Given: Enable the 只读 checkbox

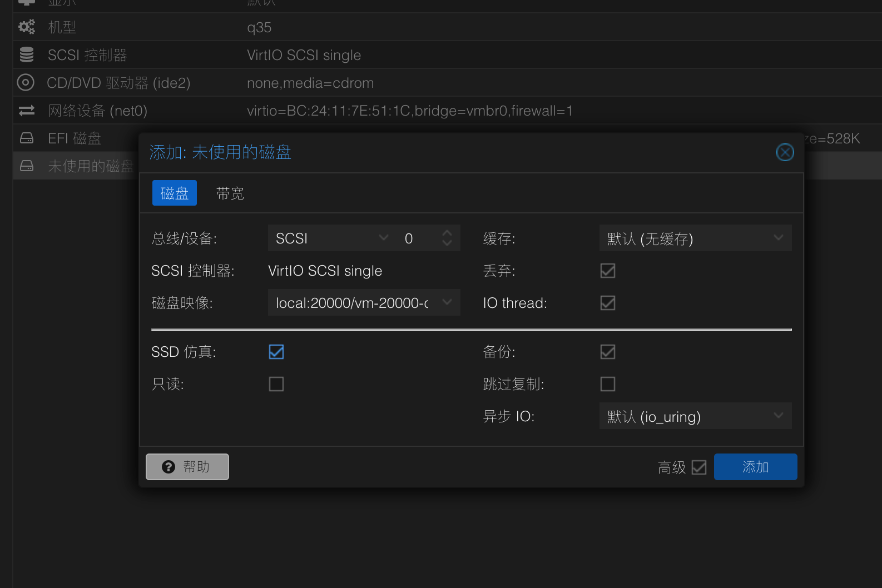Looking at the screenshot, I should pos(276,384).
